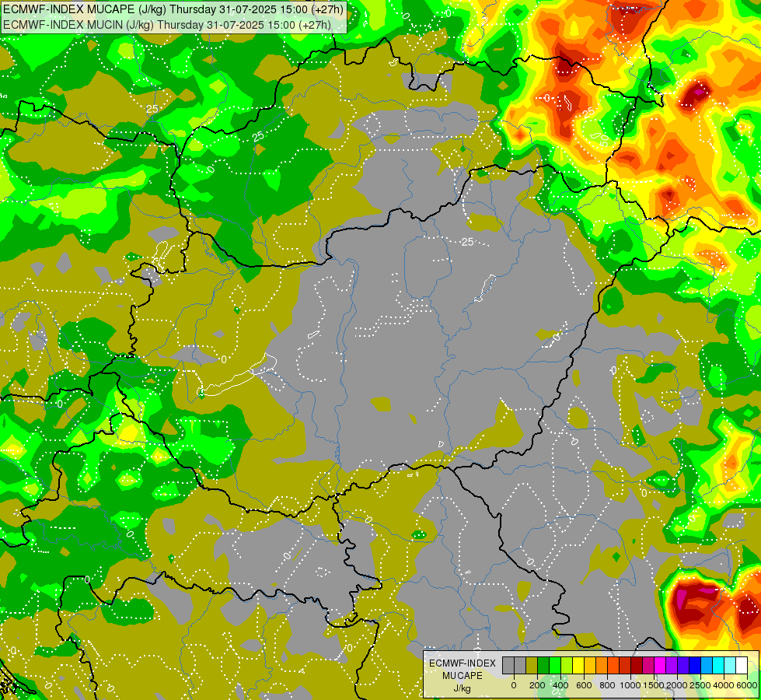Click legend tick label '2500'

[700, 685]
